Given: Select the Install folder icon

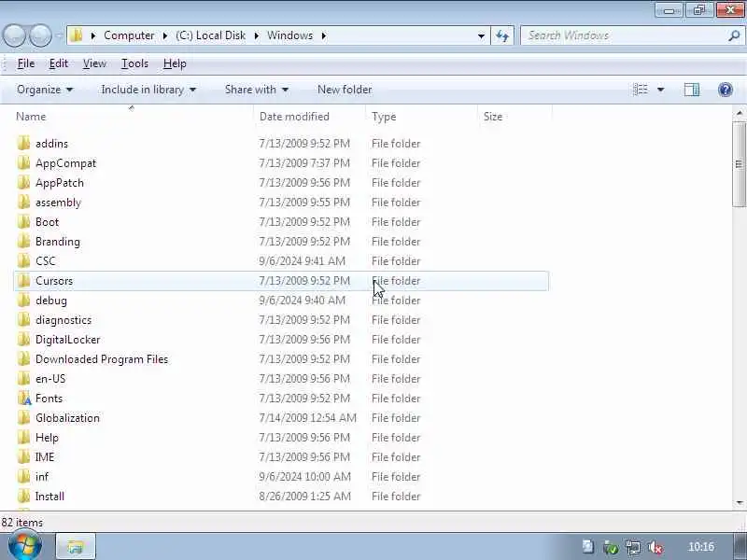Looking at the screenshot, I should tap(23, 496).
